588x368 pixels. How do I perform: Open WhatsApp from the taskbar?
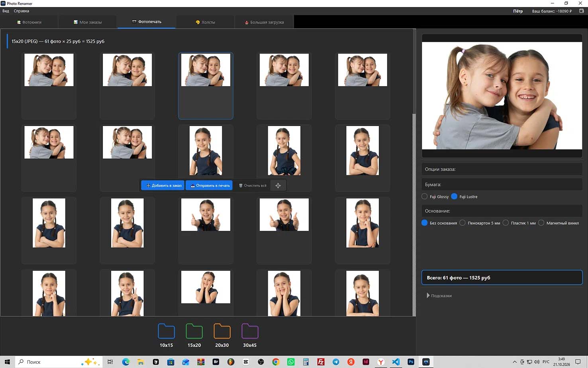pyautogui.click(x=291, y=362)
